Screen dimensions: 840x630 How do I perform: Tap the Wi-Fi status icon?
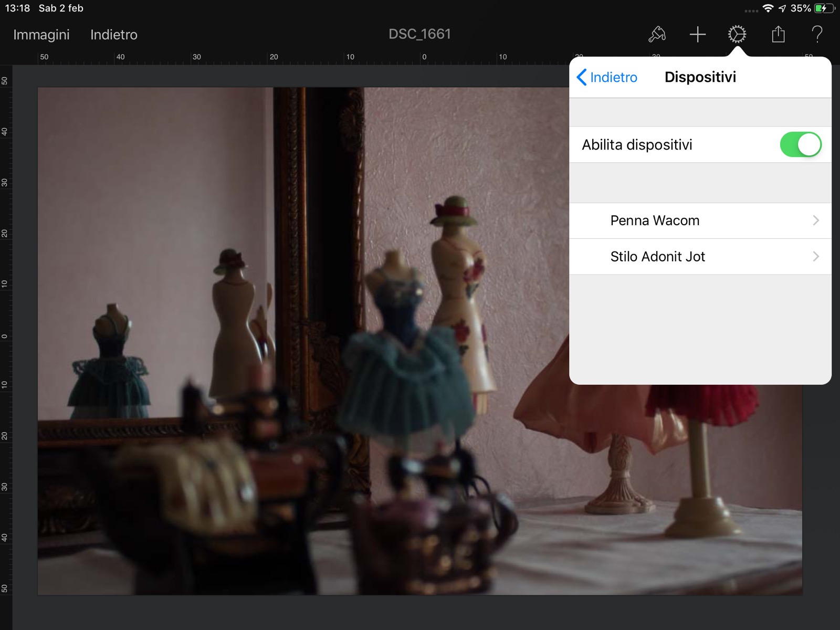point(768,8)
